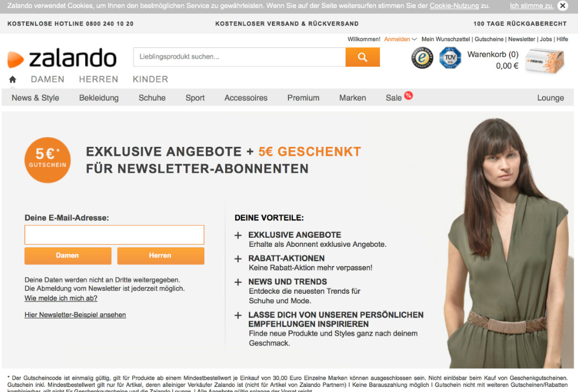This screenshot has height=392, width=578.
Task: Accept cookies via 'Ich stimme zu'
Action: tap(532, 6)
